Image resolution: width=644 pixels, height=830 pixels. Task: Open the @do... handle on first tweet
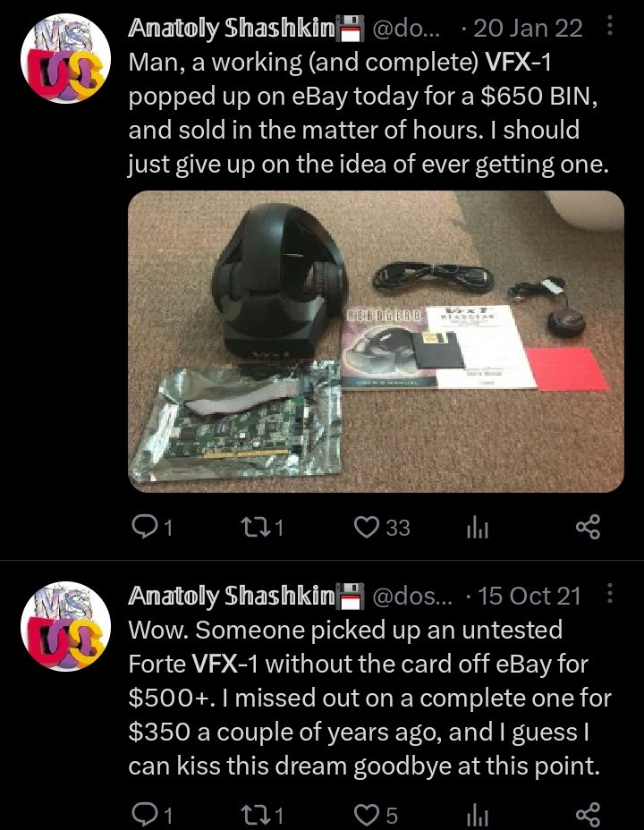coord(406,28)
